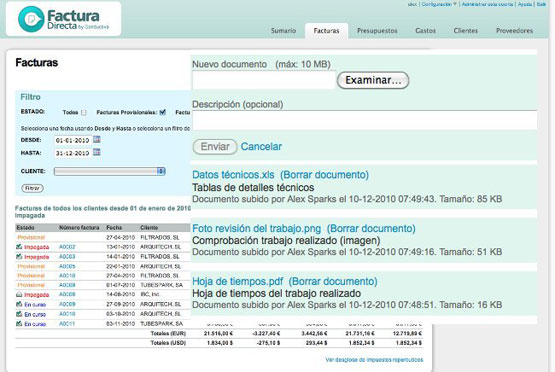Switch to the Presupuestos tab

(x=377, y=31)
